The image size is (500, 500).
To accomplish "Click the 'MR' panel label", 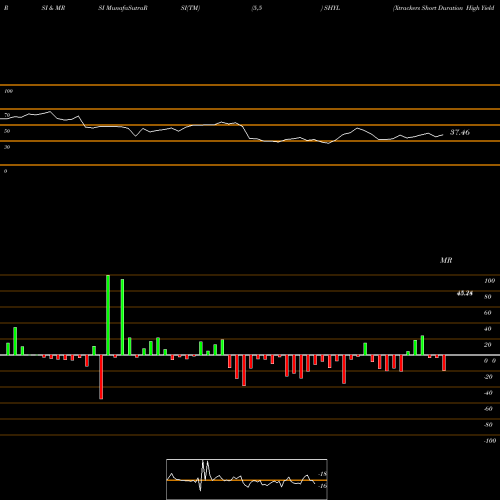I will [x=446, y=260].
